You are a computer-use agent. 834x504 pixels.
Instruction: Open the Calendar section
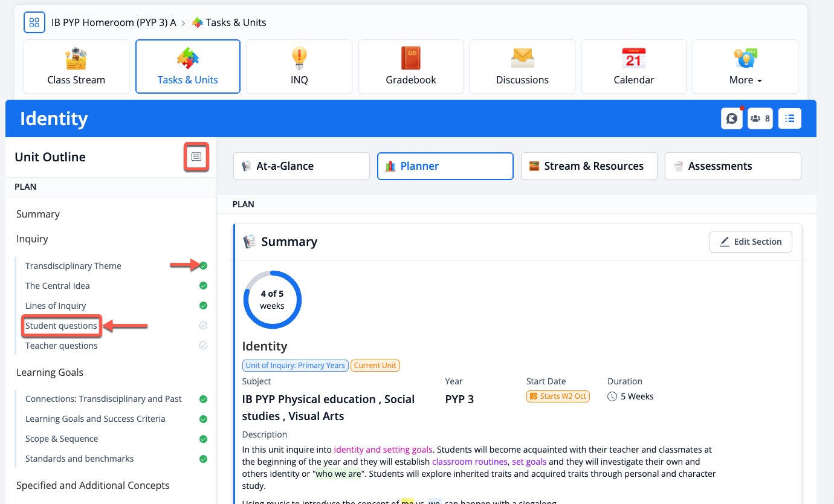tap(633, 66)
